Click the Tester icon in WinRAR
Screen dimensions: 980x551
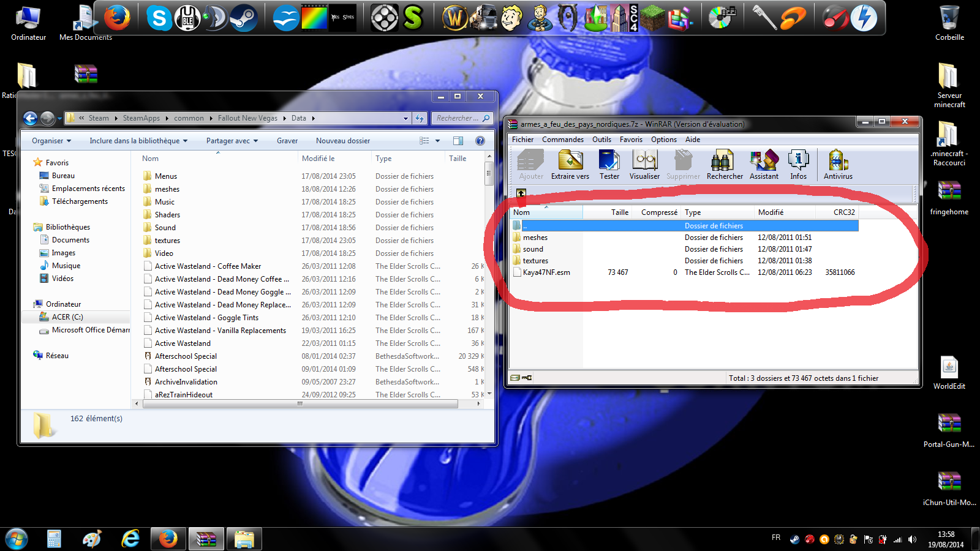[x=609, y=165]
